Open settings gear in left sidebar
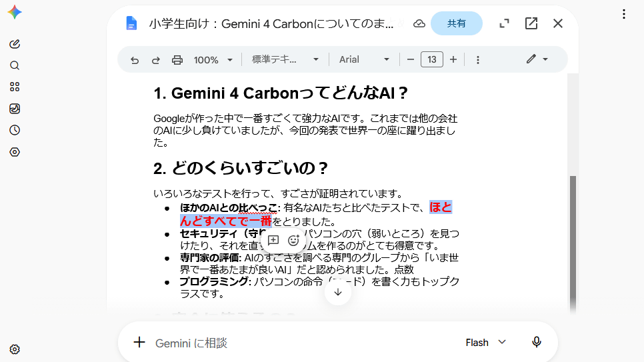The width and height of the screenshot is (644, 362). [15, 349]
